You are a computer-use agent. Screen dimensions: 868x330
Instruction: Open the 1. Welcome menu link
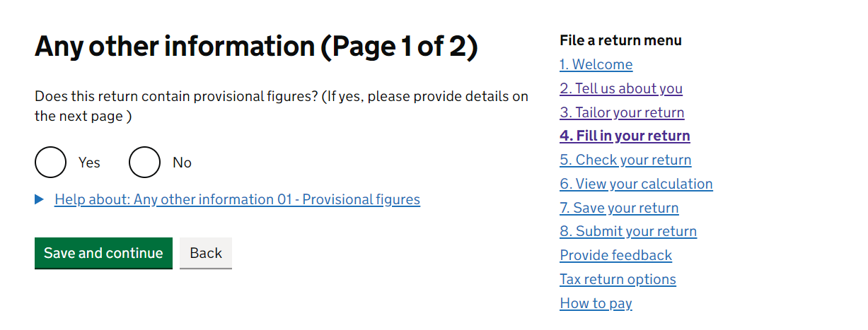pos(596,64)
